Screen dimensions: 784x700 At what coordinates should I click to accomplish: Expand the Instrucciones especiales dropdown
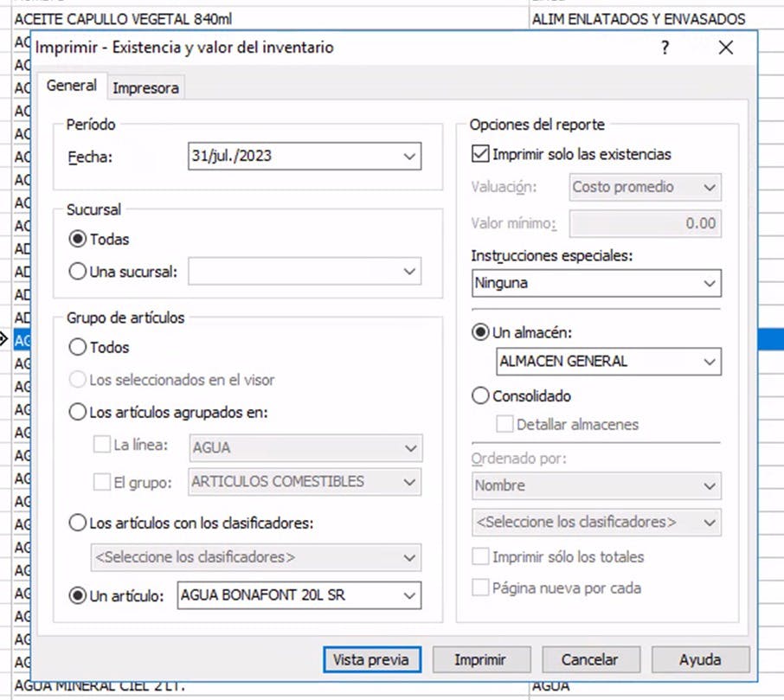tap(710, 283)
